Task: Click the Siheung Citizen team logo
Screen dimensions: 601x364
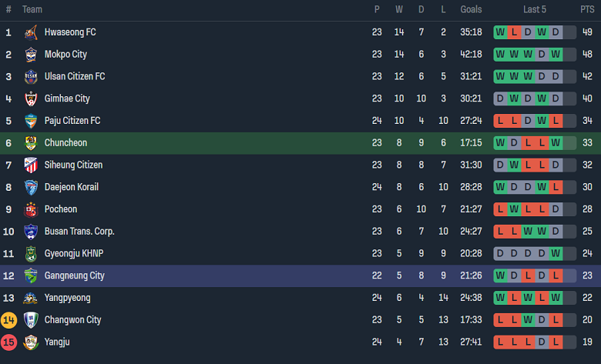Action: click(x=31, y=165)
